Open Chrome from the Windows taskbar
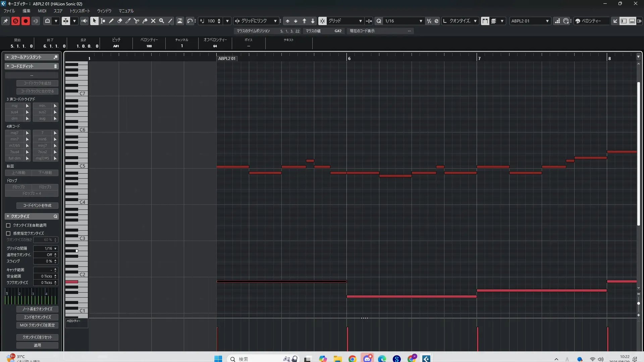Viewport: 644px width, 362px height. [x=352, y=359]
